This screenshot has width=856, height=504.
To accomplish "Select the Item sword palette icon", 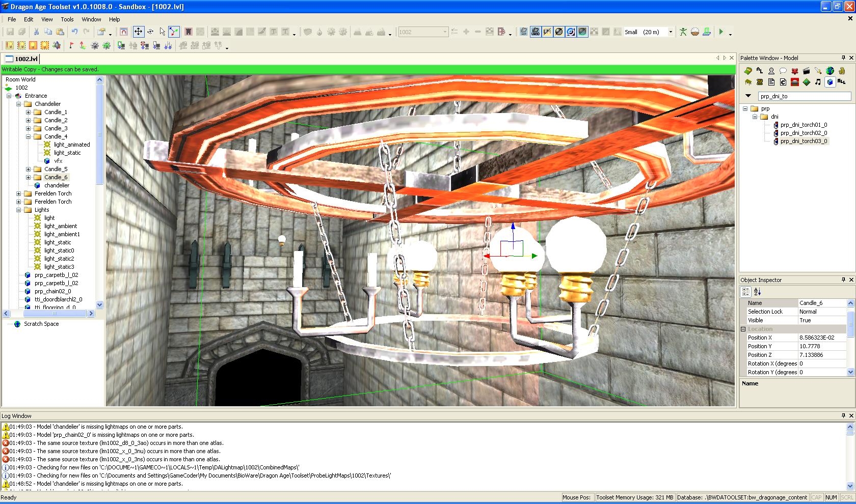I will pyautogui.click(x=818, y=71).
